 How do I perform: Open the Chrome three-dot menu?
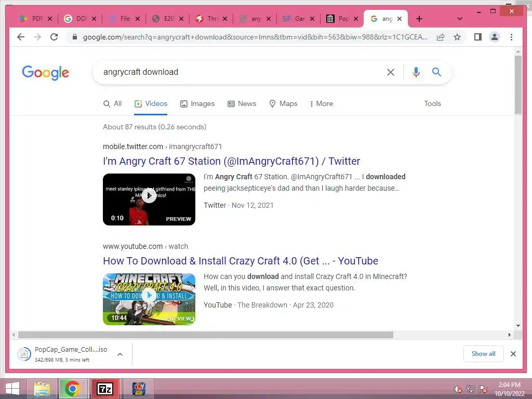511,37
